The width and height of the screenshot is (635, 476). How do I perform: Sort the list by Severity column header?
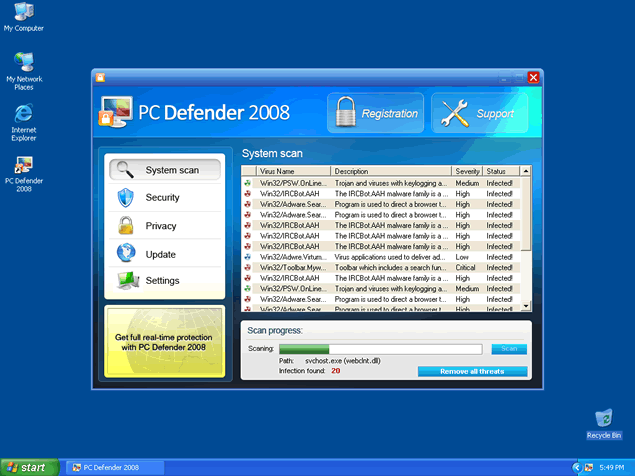(467, 172)
